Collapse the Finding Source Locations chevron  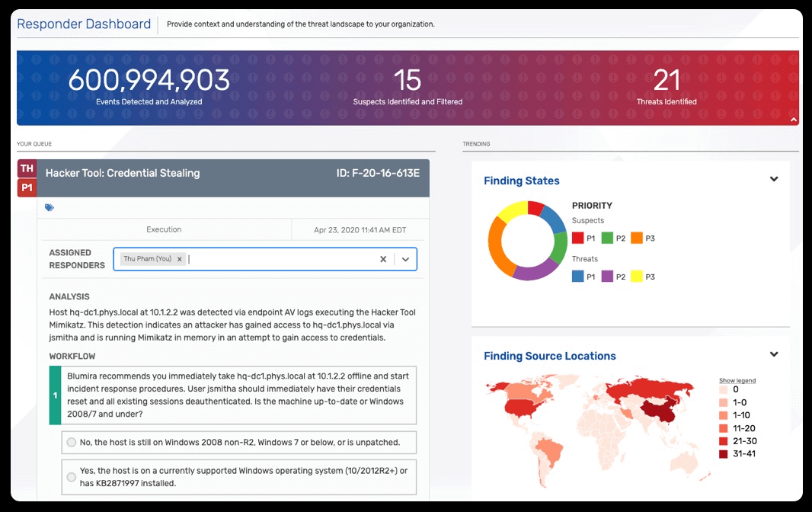point(774,354)
